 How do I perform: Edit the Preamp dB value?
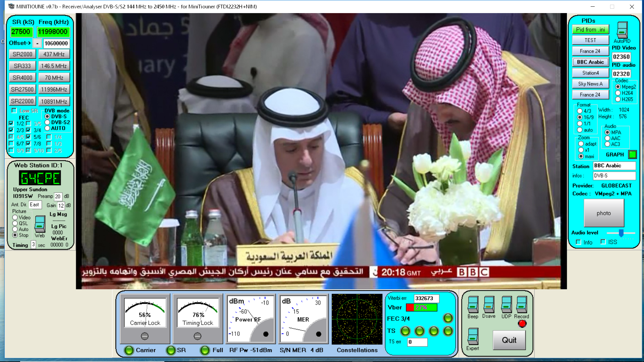click(x=58, y=196)
